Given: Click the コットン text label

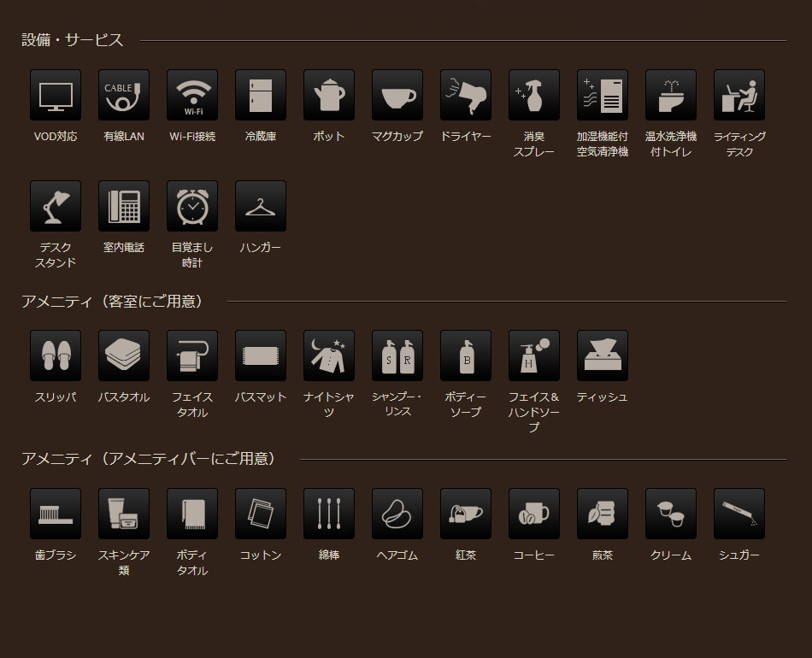Looking at the screenshot, I should tap(261, 555).
